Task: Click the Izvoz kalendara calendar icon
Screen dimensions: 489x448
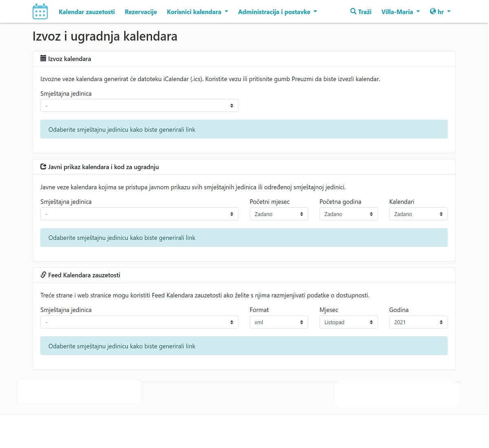Action: click(43, 59)
